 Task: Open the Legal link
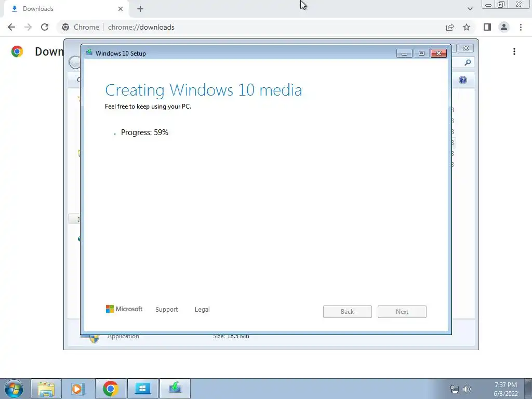click(202, 310)
